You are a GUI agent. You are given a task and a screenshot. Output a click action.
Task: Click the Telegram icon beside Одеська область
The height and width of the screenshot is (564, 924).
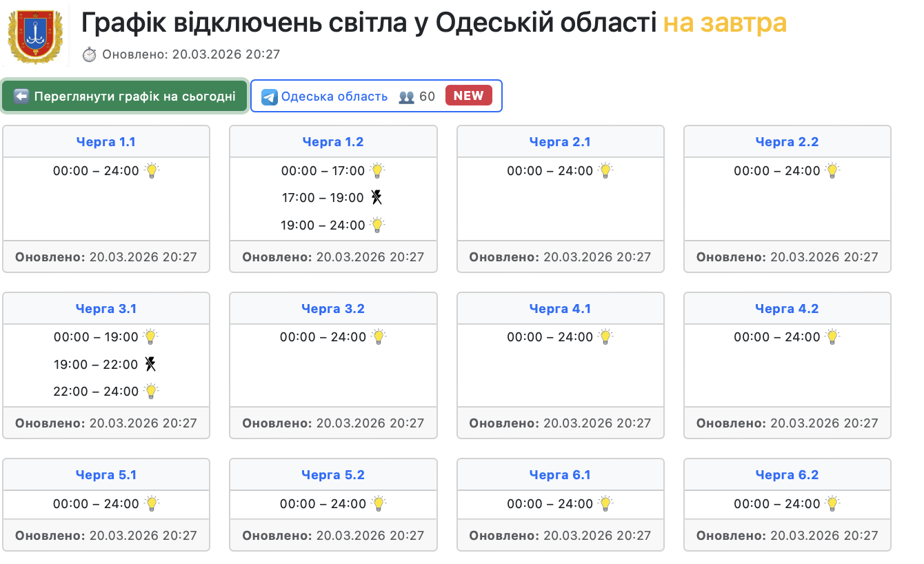click(270, 97)
